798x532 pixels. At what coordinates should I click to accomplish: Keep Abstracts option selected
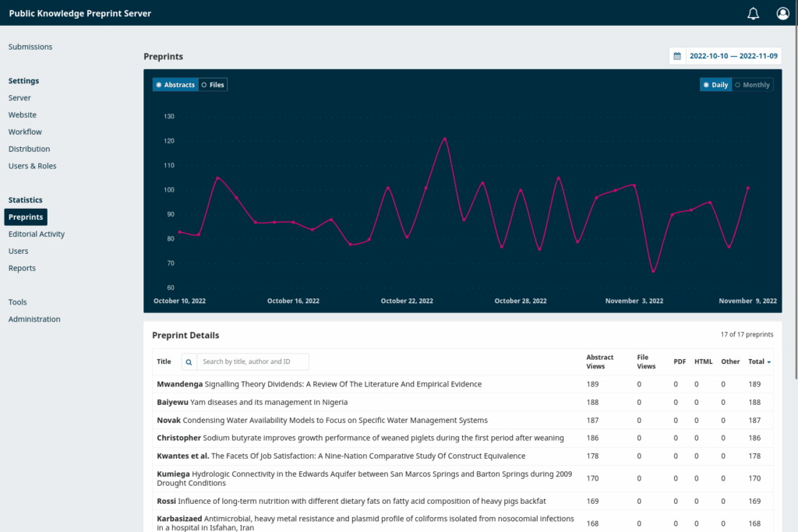pyautogui.click(x=175, y=84)
